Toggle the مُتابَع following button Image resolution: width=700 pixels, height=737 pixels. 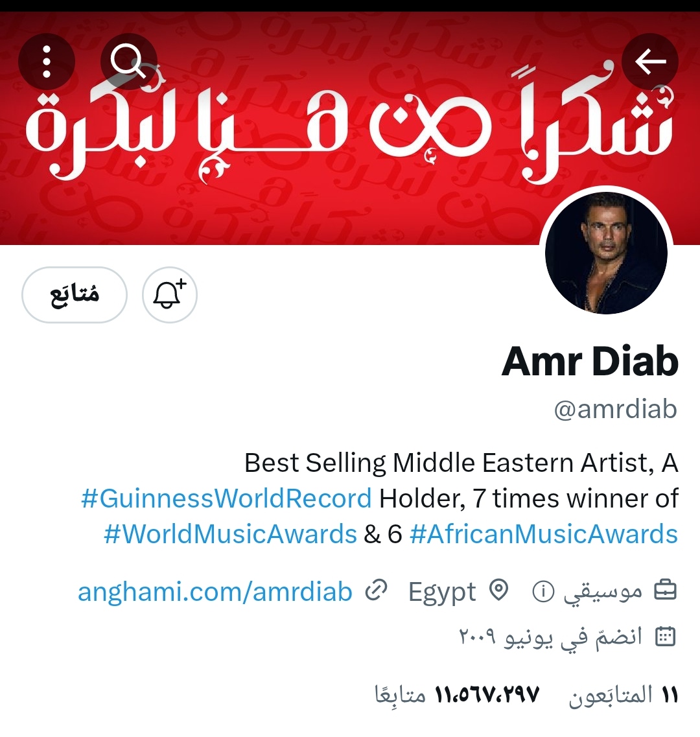coord(75,295)
